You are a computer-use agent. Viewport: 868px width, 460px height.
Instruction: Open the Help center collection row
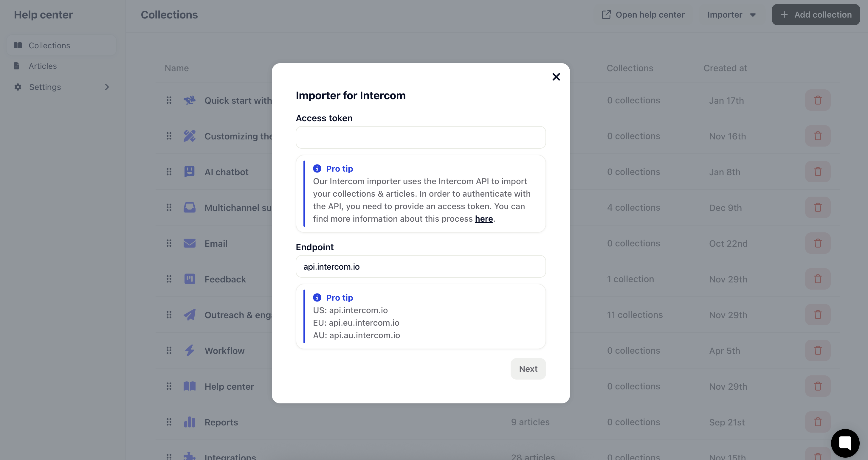229,386
